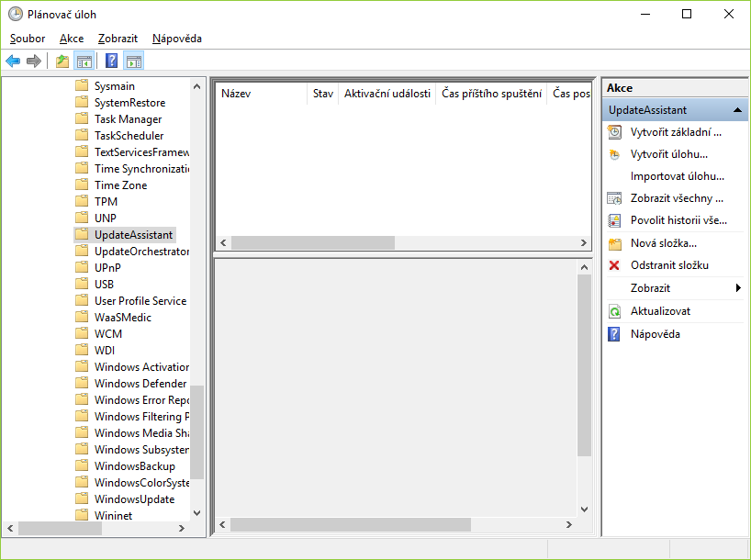751x560 pixels.
Task: Select the WindowsUpdate folder in the tree
Action: (134, 499)
